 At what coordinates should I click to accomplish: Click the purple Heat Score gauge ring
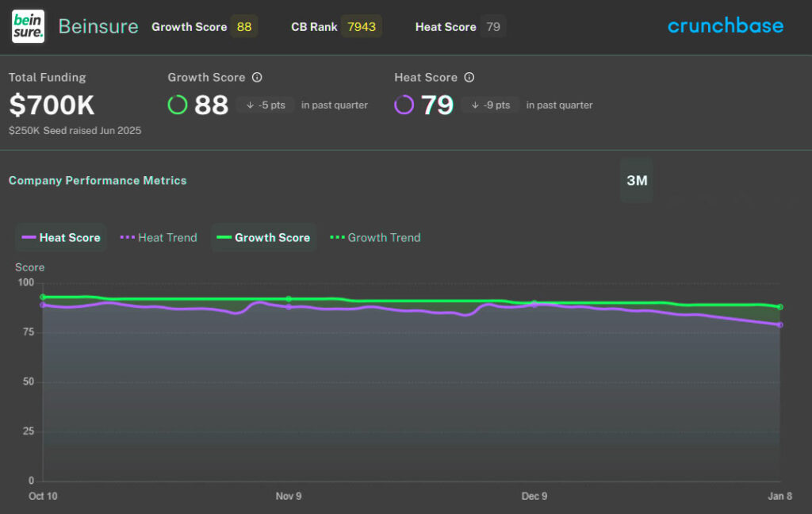[405, 104]
